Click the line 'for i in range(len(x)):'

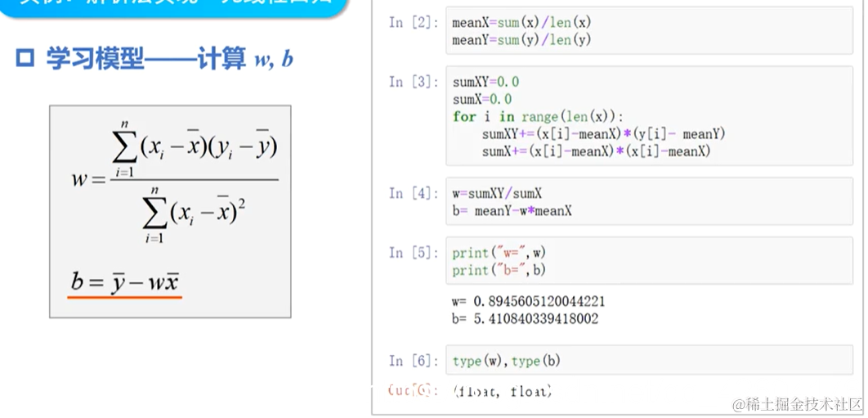pyautogui.click(x=538, y=117)
